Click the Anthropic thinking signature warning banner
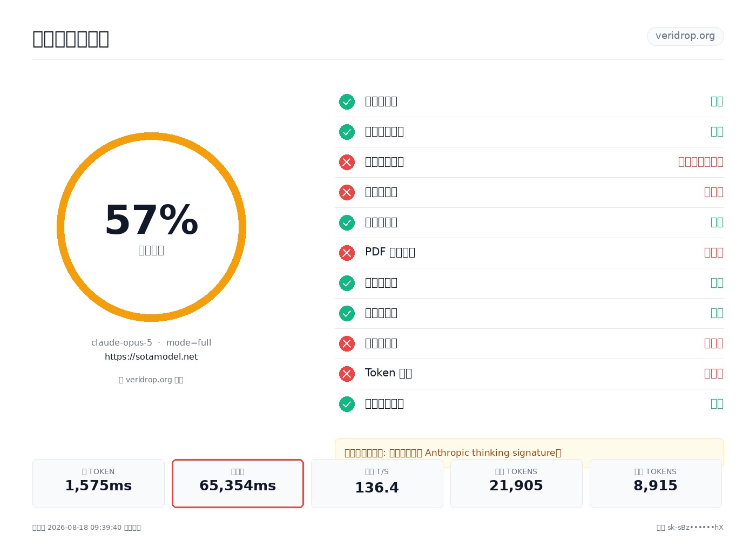 click(529, 453)
